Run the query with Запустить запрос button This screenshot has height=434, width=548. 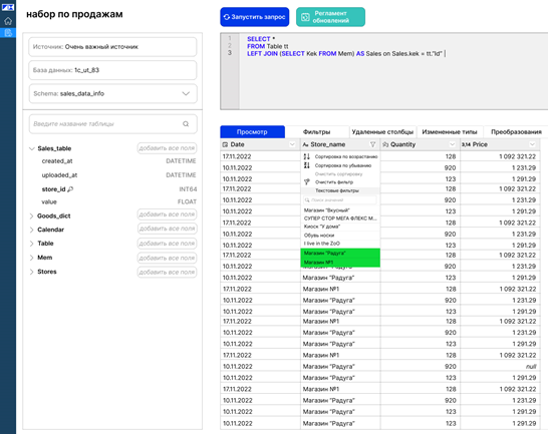point(255,17)
